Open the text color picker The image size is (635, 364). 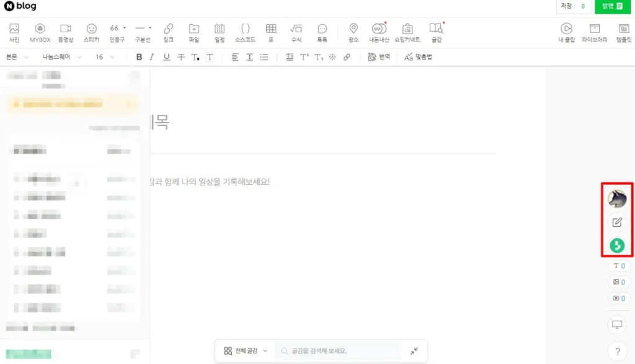point(195,57)
